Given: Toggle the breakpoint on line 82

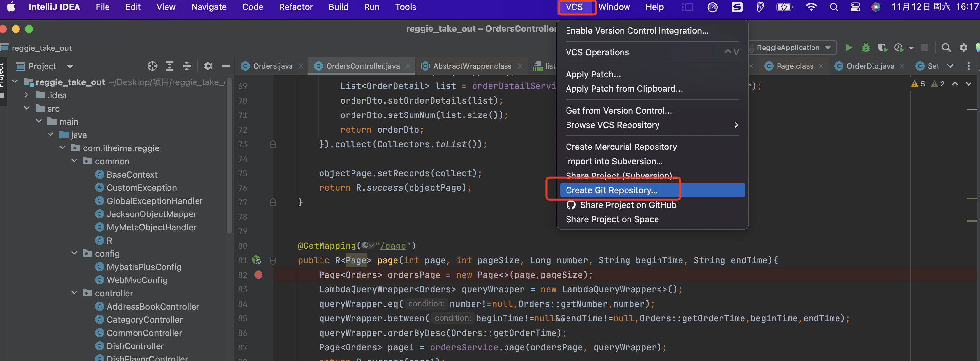Looking at the screenshot, I should [258, 275].
